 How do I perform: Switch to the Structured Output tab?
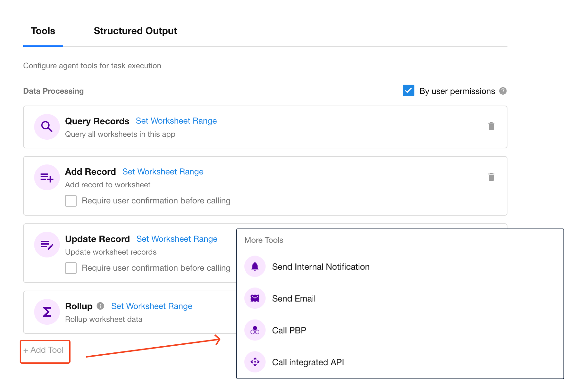coord(135,31)
